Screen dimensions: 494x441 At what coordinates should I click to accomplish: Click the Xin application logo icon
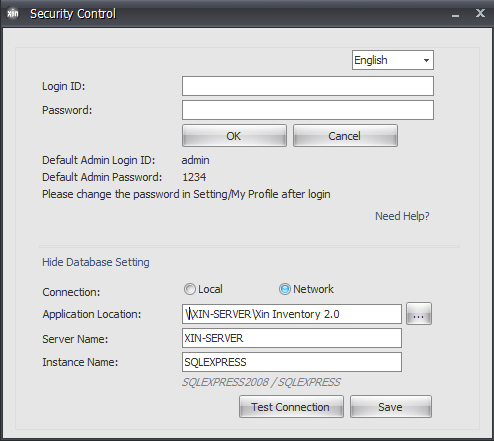click(x=13, y=14)
